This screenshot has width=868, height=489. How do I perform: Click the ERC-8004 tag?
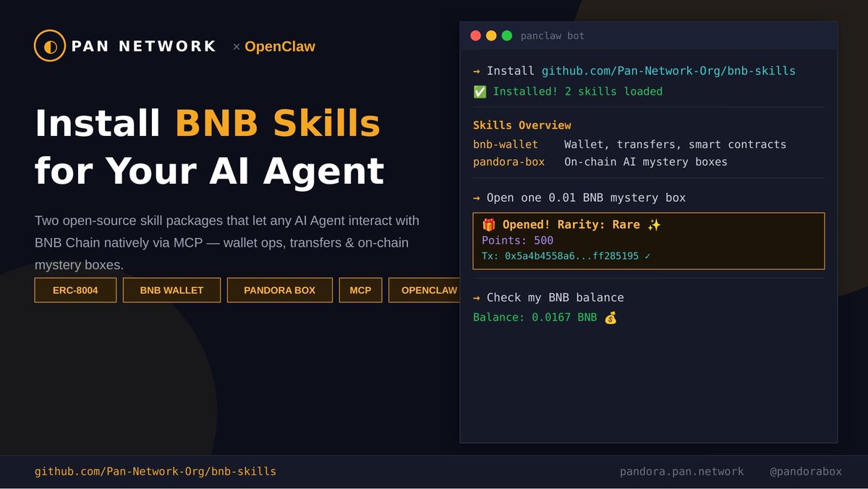75,290
